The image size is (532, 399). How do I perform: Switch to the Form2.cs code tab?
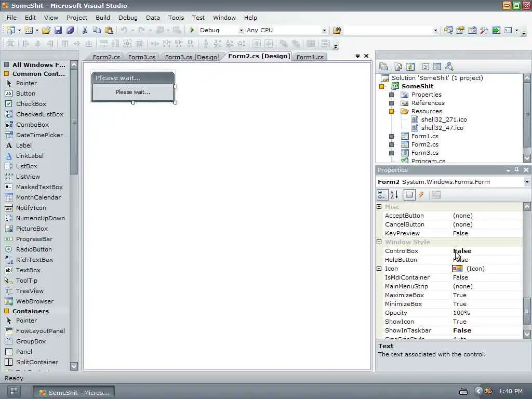(106, 57)
